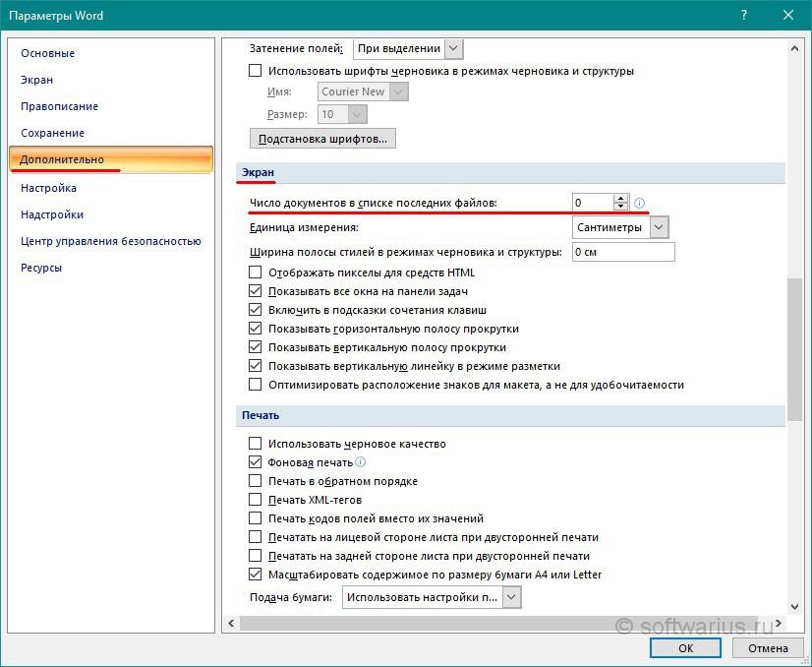Open Сохранение settings page
812x667 pixels.
click(52, 133)
